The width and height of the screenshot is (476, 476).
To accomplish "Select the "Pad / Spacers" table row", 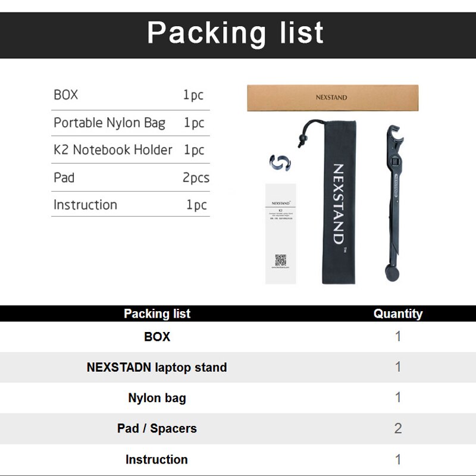I will [157, 428].
